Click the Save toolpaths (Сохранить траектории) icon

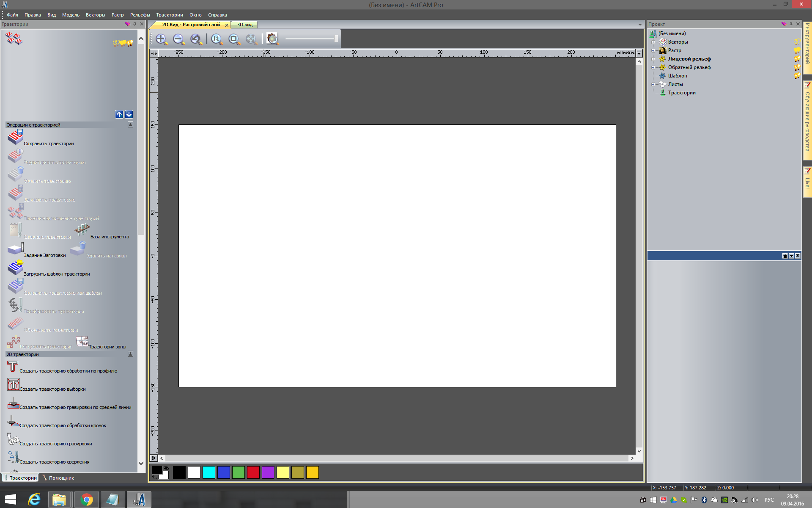coord(15,138)
